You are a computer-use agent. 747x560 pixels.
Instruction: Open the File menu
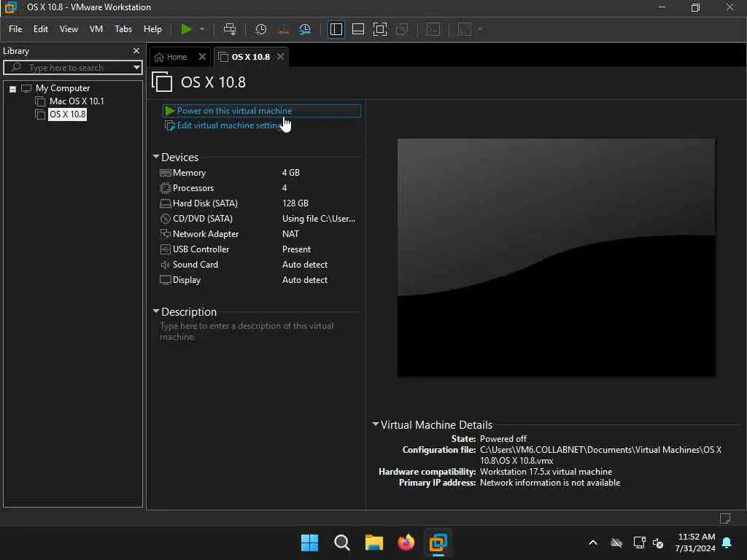click(15, 29)
